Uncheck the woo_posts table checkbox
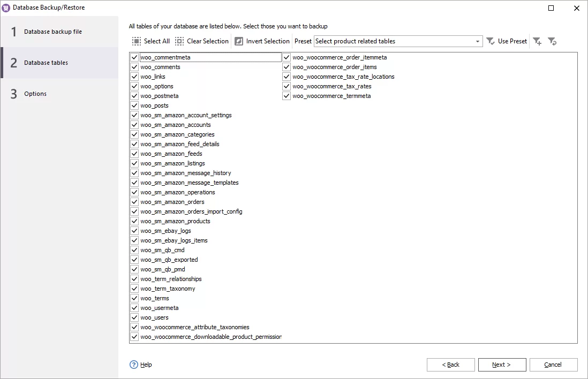 click(134, 105)
